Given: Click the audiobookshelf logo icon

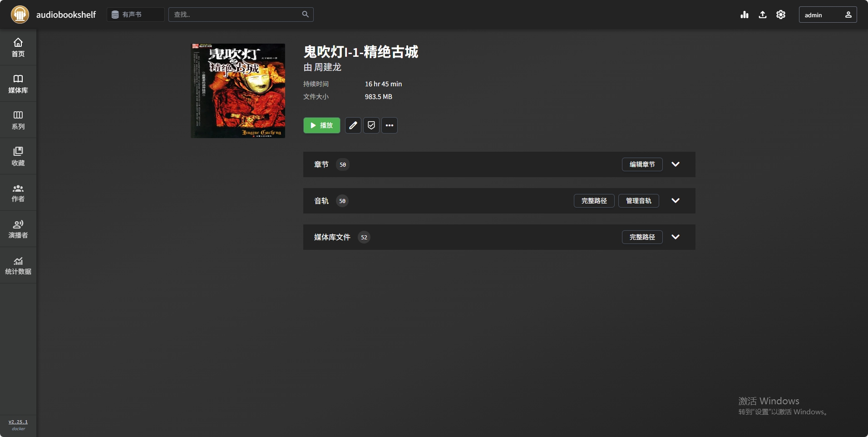Looking at the screenshot, I should (x=20, y=15).
